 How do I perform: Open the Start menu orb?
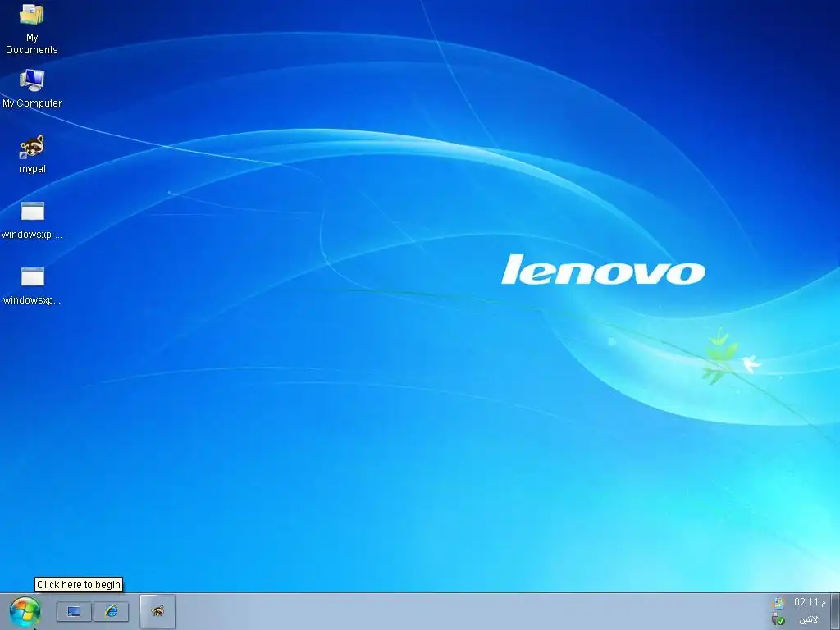(25, 612)
